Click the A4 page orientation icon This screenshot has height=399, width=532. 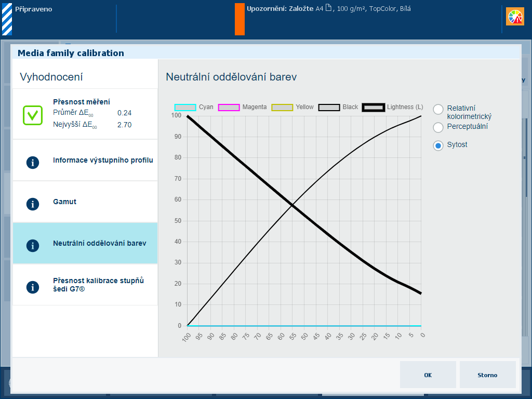pyautogui.click(x=328, y=7)
